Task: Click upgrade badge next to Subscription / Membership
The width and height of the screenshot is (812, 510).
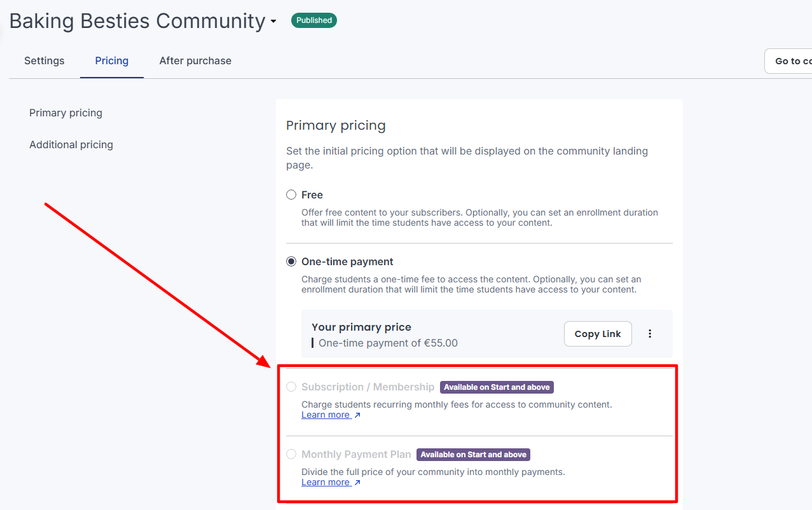Action: (x=497, y=387)
